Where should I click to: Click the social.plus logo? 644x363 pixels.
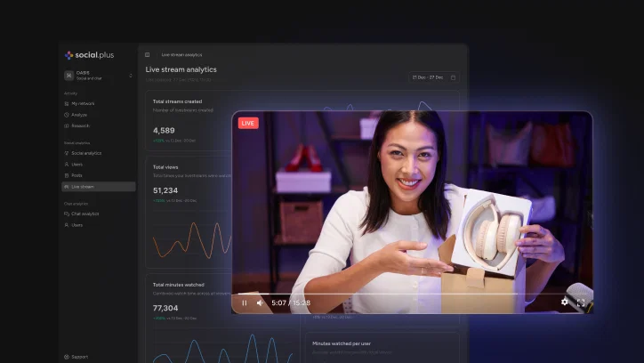pos(89,55)
